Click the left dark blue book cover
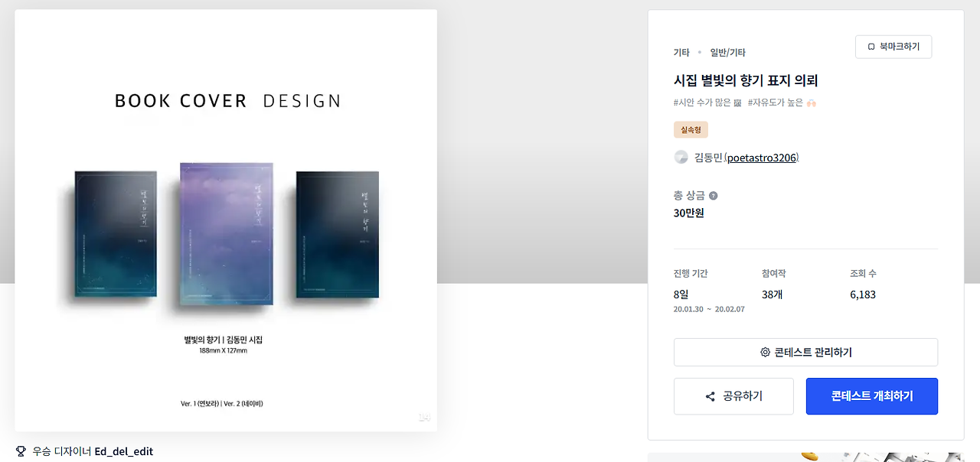Viewport: 980px width, 462px height. (x=116, y=233)
